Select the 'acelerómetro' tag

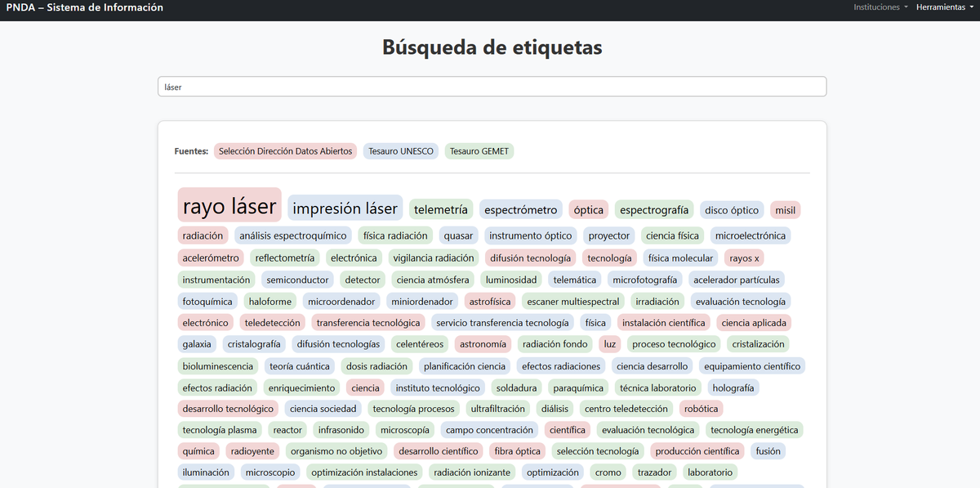click(211, 257)
